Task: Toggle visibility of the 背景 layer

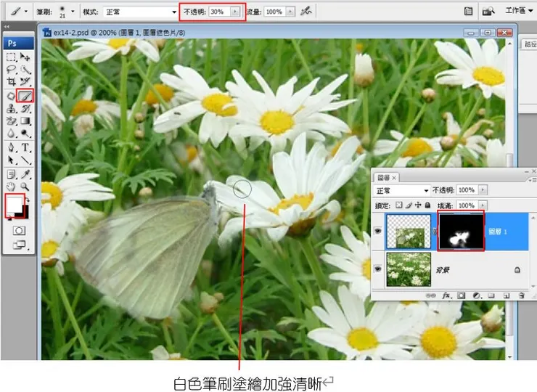Action: [379, 269]
